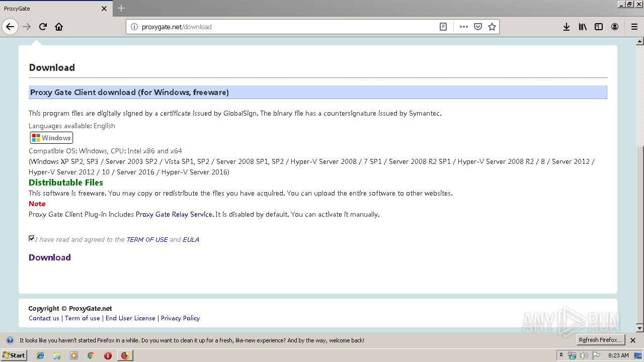The height and width of the screenshot is (362, 644).
Task: Open the Library menu
Action: [x=583, y=27]
